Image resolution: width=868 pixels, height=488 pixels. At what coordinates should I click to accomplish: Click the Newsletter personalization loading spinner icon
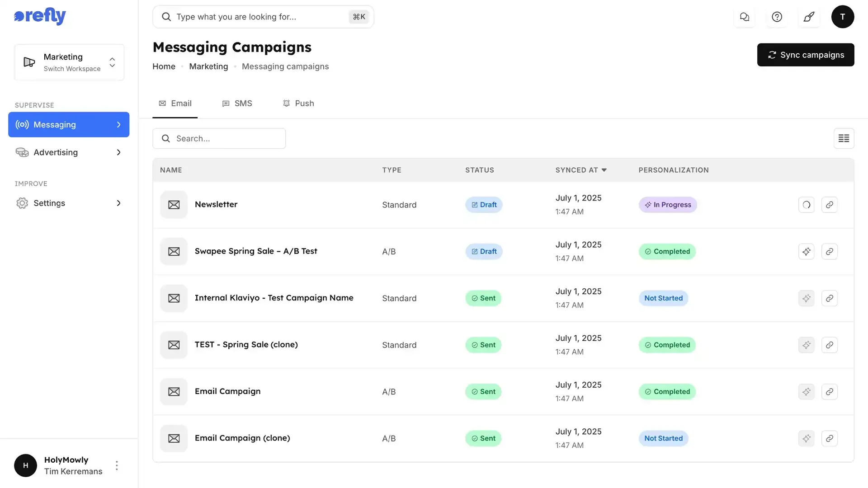point(807,205)
